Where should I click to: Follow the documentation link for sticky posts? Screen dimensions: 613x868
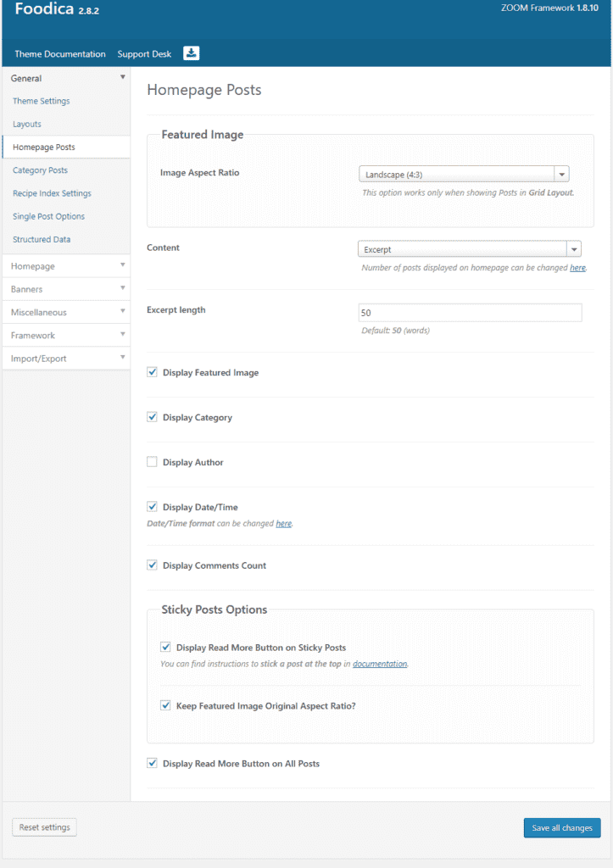[380, 664]
